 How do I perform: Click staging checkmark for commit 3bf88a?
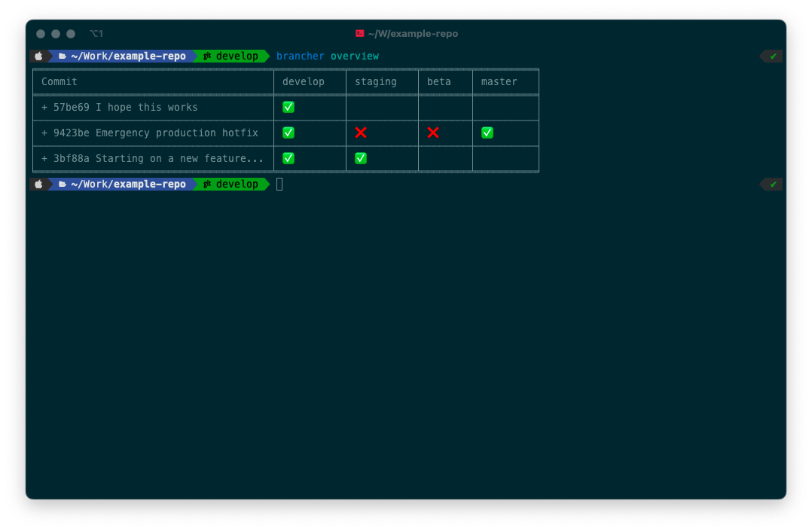(361, 158)
